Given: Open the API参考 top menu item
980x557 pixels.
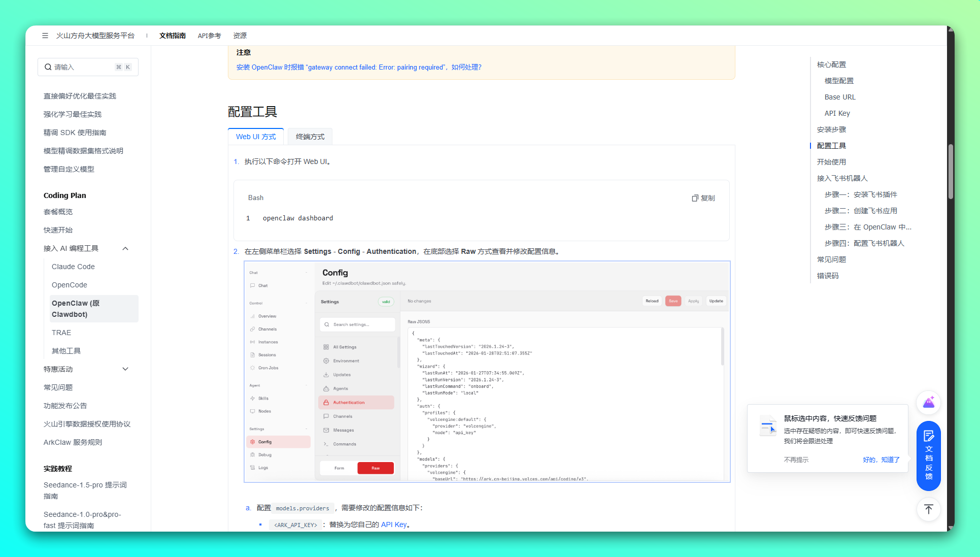Looking at the screenshot, I should (x=209, y=36).
